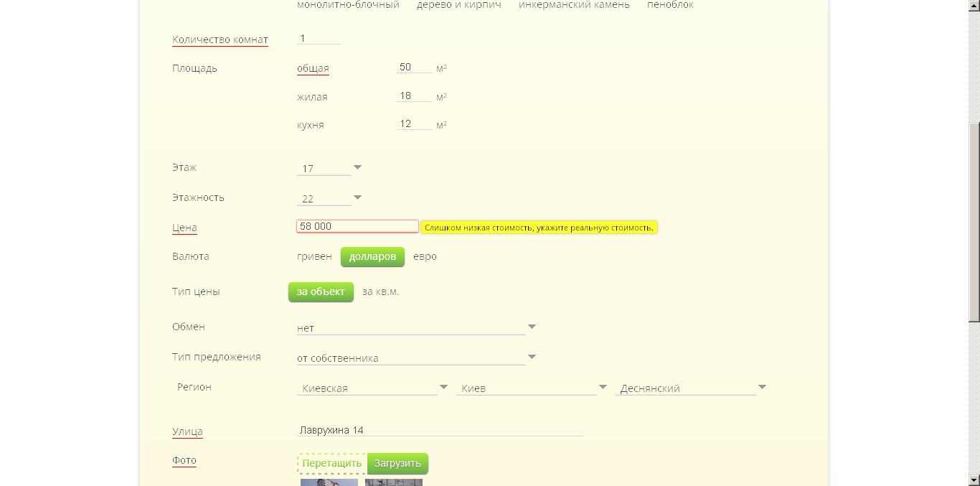
Task: Select "монолитно-блочный" wall material
Action: point(348,5)
